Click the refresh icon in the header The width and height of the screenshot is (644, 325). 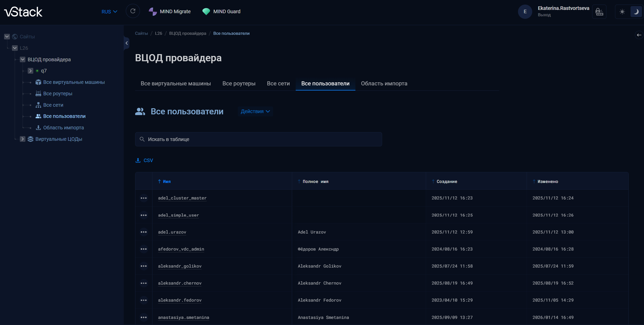pyautogui.click(x=133, y=11)
